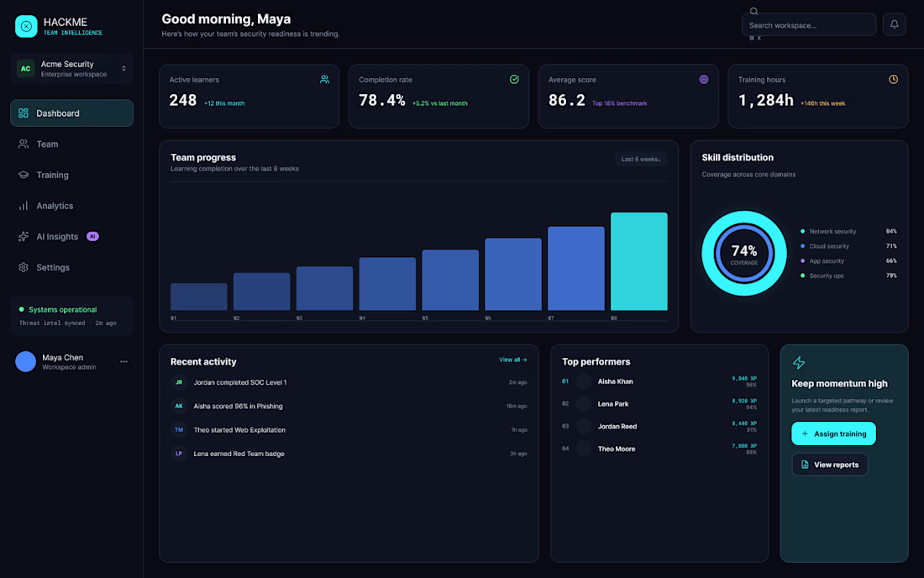The height and width of the screenshot is (578, 924).
Task: Click the AI Insights sparkle icon
Action: [x=24, y=236]
